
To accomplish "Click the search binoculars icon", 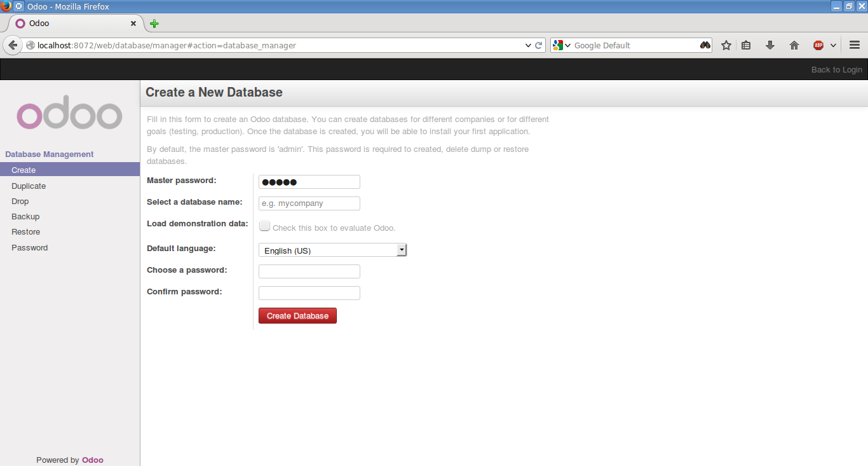I will click(705, 45).
